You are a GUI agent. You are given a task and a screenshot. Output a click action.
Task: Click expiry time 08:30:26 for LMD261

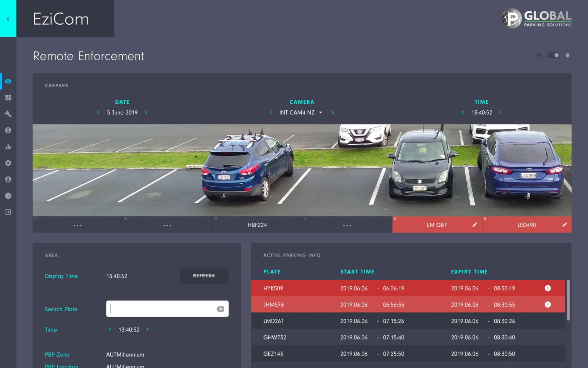pos(504,321)
